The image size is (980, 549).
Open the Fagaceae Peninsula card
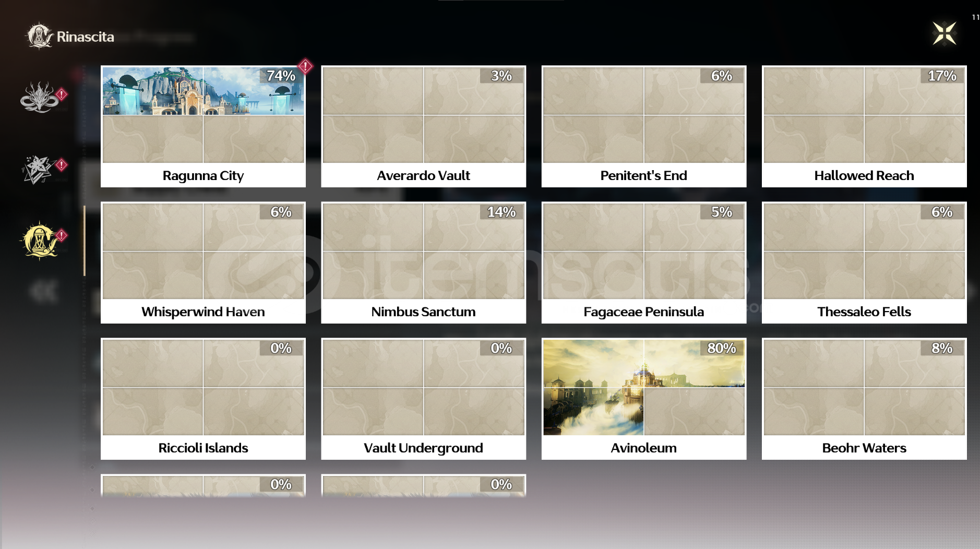point(643,262)
